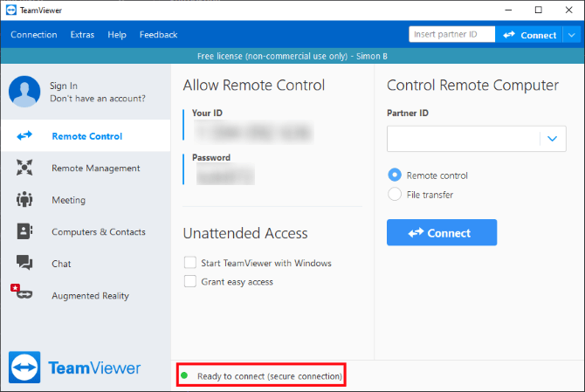Open the Help menu
The height and width of the screenshot is (392, 585).
[x=117, y=35]
